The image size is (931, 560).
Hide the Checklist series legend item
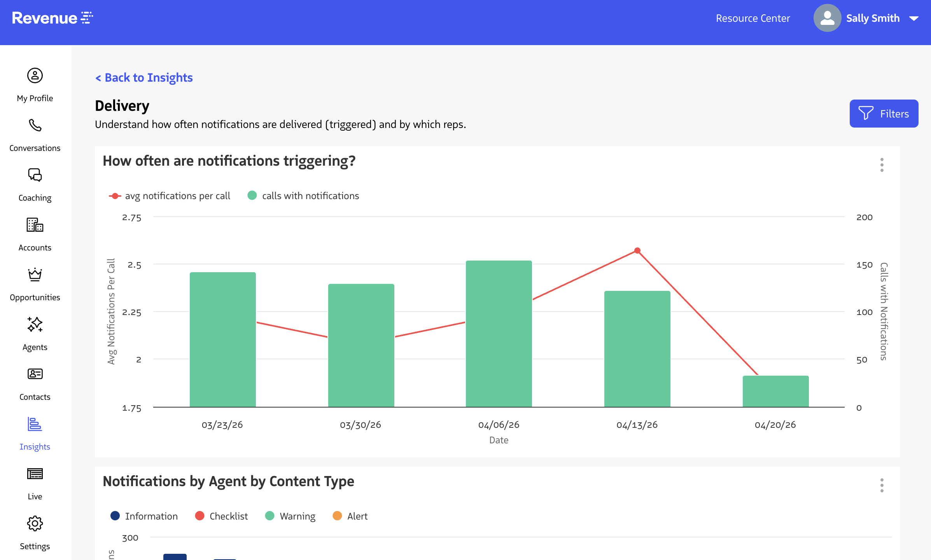221,516
